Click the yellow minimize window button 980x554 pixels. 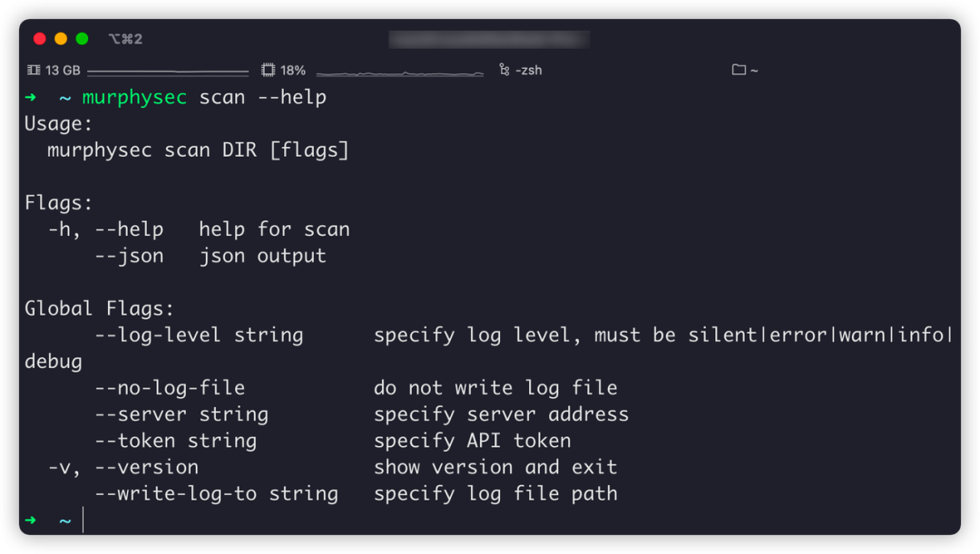point(61,38)
